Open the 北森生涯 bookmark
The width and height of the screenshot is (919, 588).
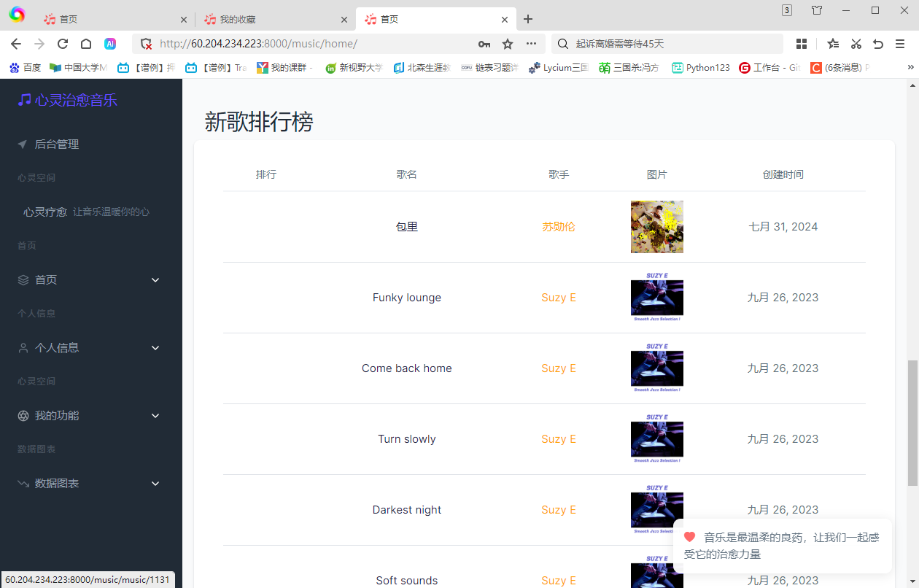click(x=422, y=67)
